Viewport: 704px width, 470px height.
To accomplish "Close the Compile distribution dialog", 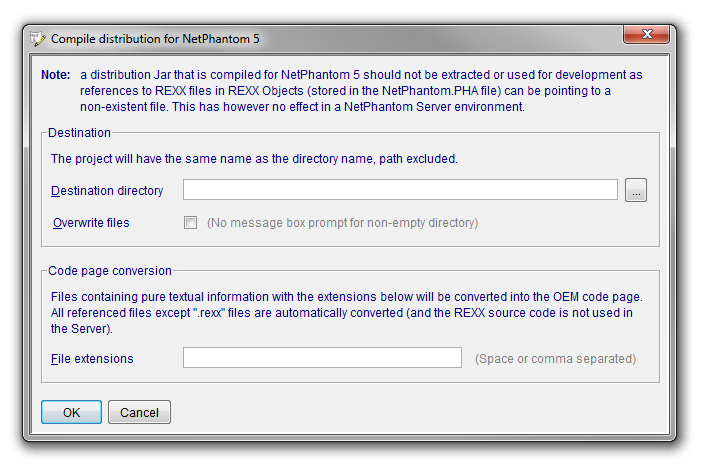I will [x=646, y=34].
